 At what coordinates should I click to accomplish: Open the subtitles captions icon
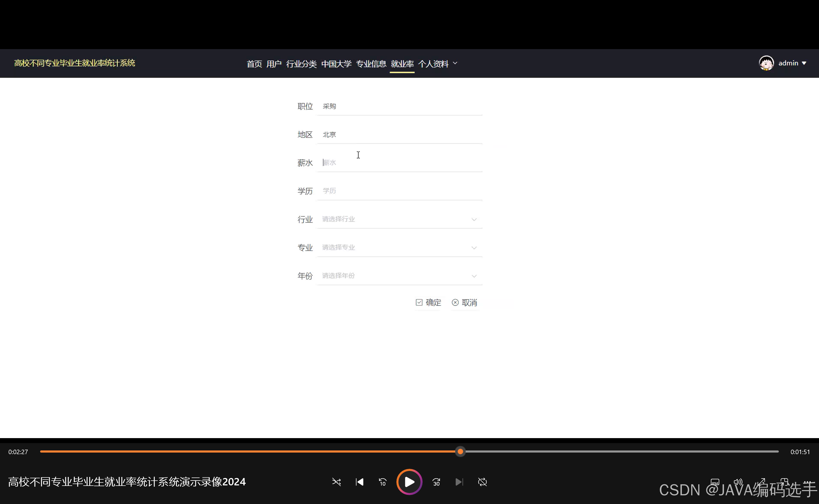(x=715, y=482)
